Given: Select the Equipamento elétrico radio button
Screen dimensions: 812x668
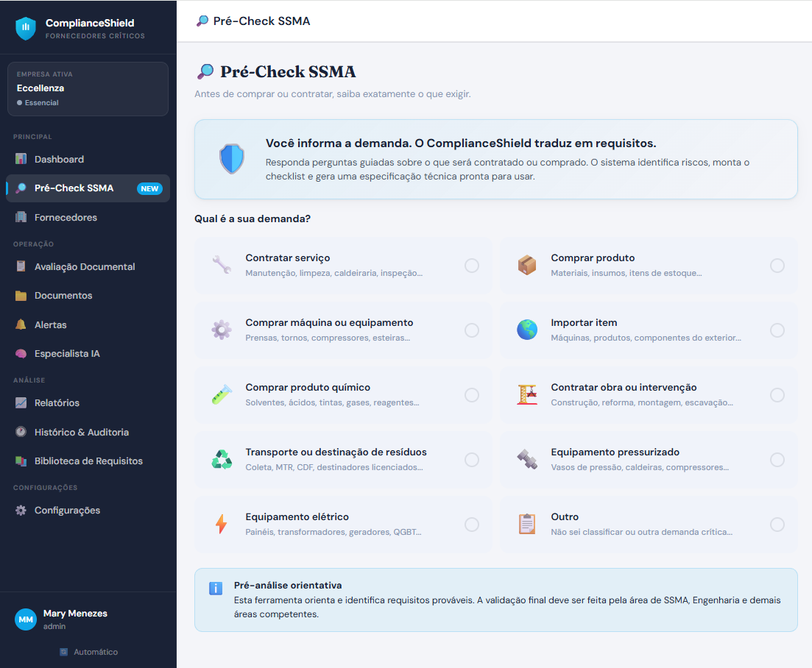Looking at the screenshot, I should pos(472,524).
